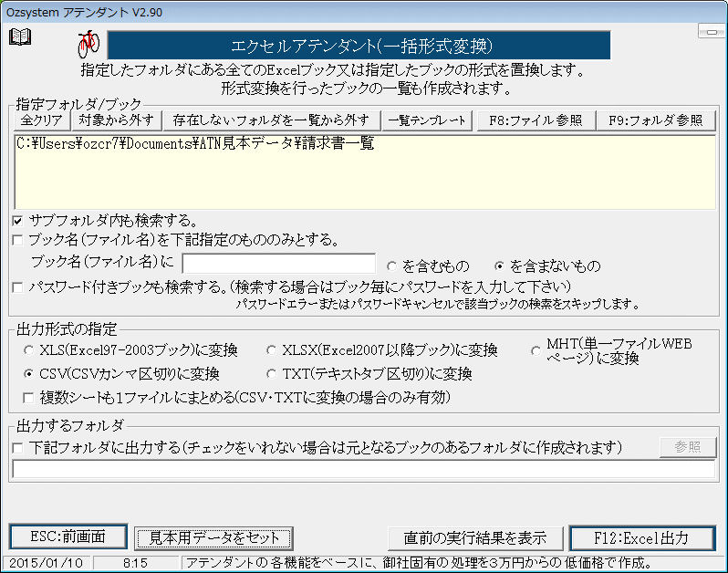Enable output to specified folder checkbox

click(x=19, y=447)
